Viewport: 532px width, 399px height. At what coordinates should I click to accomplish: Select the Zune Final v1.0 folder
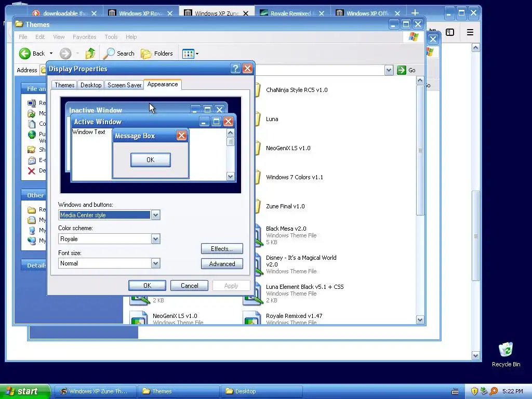(285, 206)
